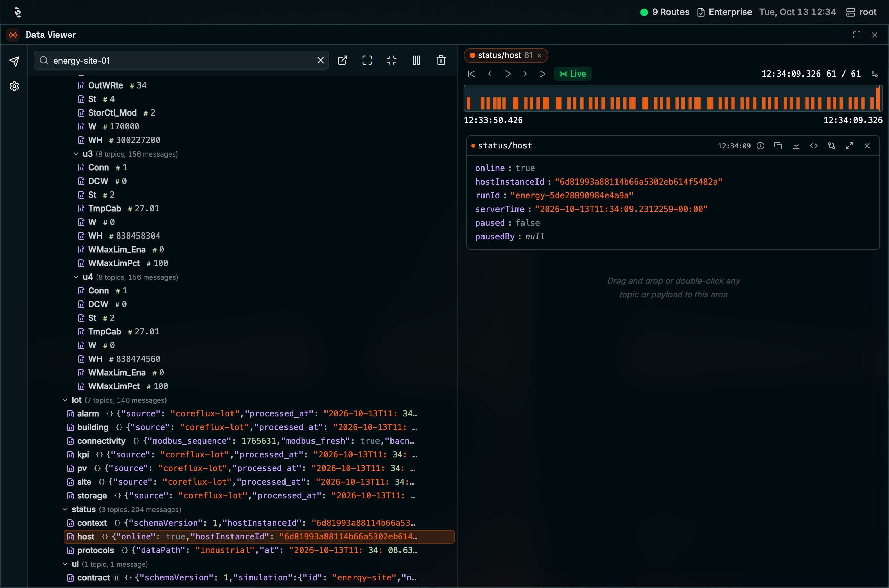Viewport: 889px width, 588px height.
Task: Play the message timeline
Action: 507,74
